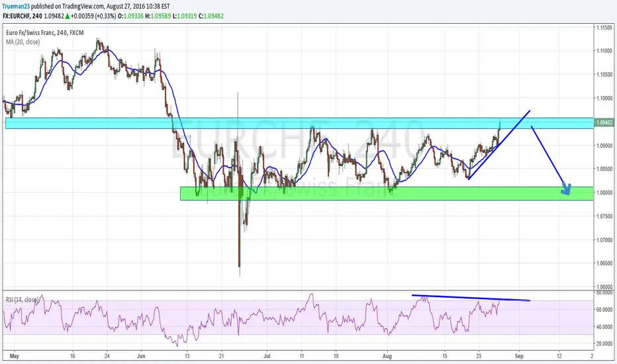
Task: Click the 23 date label on time axis
Action: point(479,356)
